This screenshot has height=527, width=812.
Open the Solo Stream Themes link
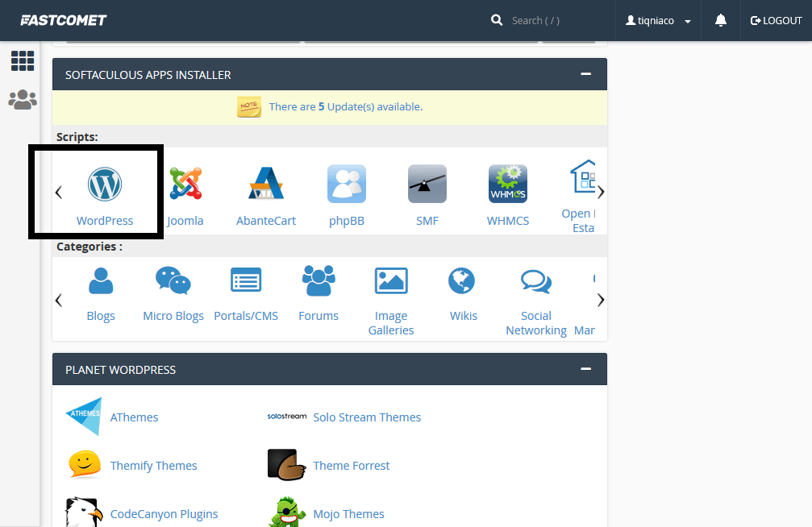coord(367,417)
